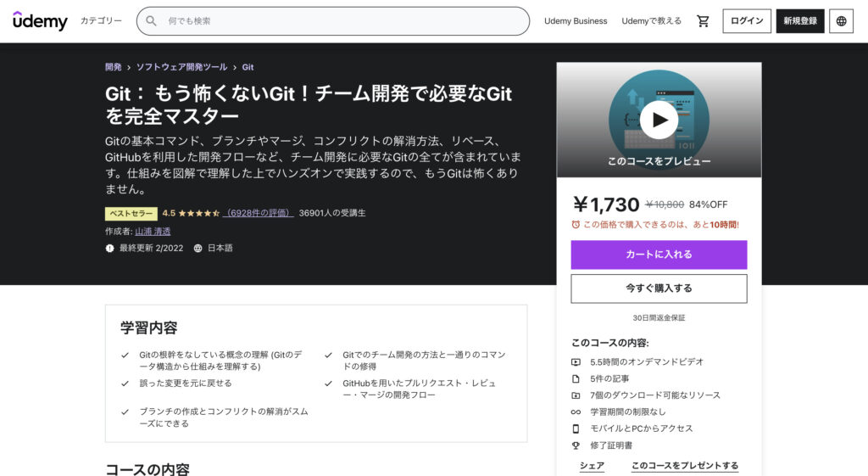The height and width of the screenshot is (476, 868).
Task: Click the certificate trophy icon
Action: (x=576, y=445)
